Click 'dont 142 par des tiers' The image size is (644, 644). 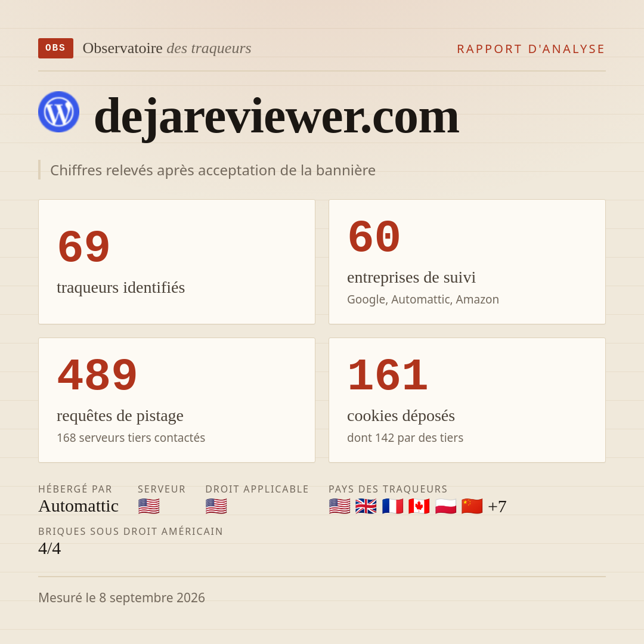click(405, 438)
